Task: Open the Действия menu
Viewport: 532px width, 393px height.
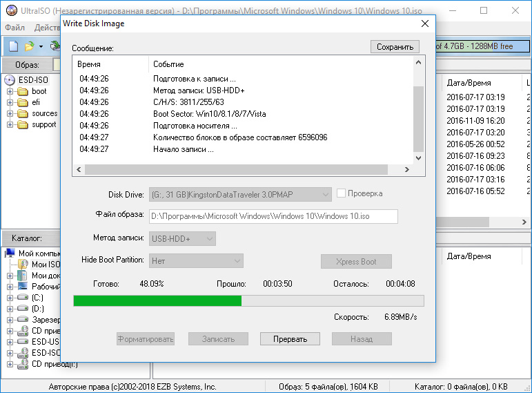Action: [46, 28]
